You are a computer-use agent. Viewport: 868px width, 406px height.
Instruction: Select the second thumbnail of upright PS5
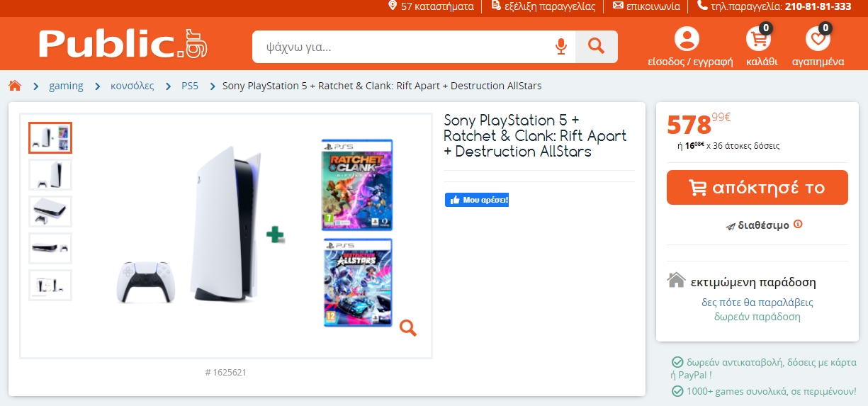50,174
